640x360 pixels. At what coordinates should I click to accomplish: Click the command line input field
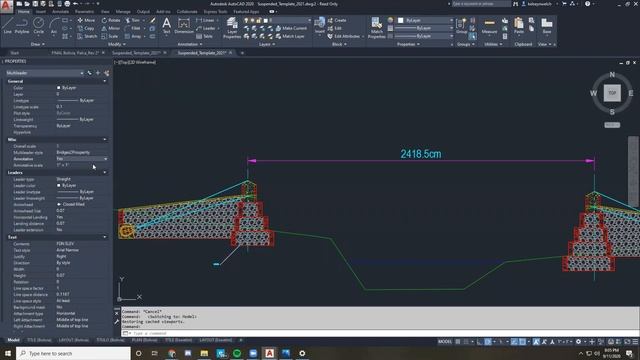coord(380,333)
